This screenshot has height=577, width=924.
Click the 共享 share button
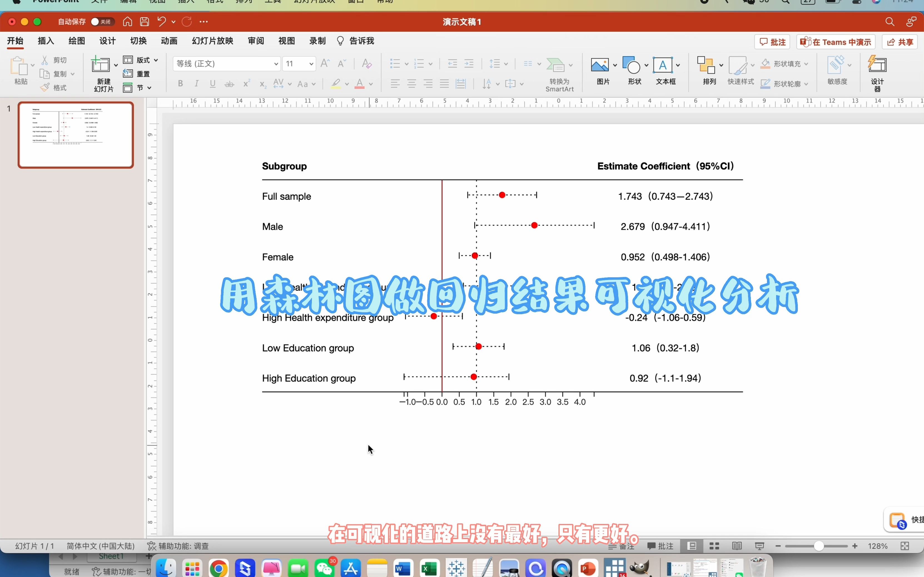[900, 42]
